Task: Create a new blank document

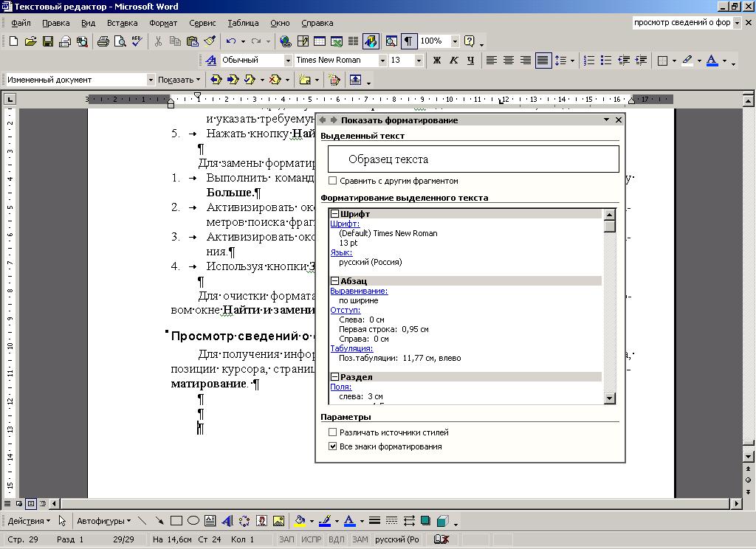Action: click(13, 41)
